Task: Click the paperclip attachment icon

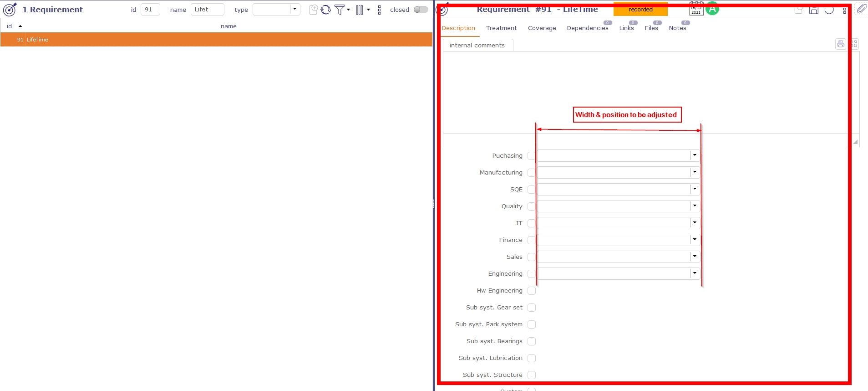Action: point(861,9)
